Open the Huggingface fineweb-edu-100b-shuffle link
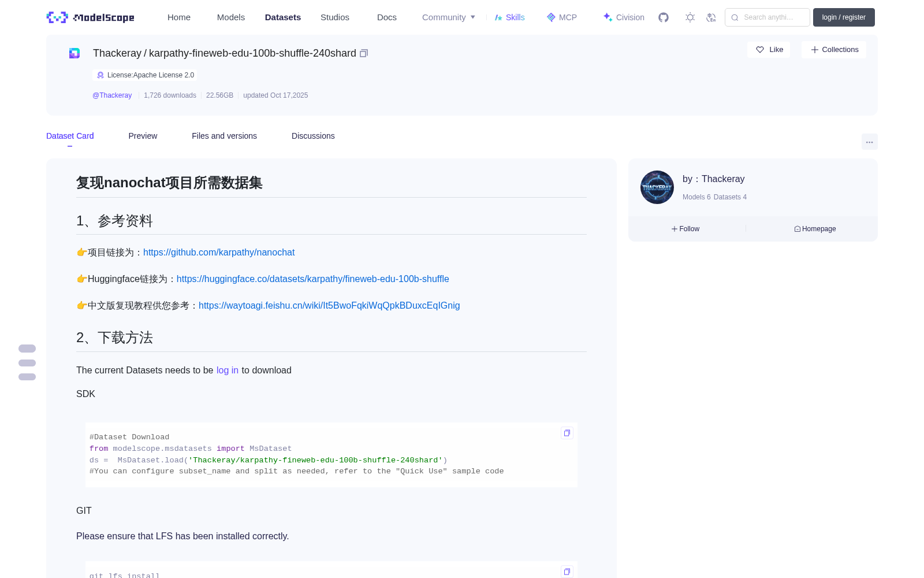Screen dimensions: 924x578 [x=313, y=279]
